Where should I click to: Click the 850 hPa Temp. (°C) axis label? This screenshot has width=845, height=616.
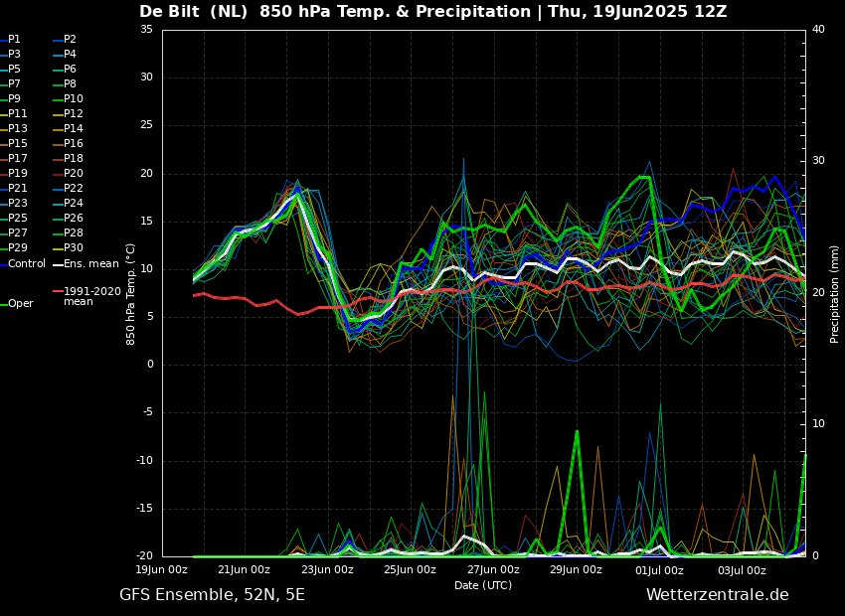[130, 294]
